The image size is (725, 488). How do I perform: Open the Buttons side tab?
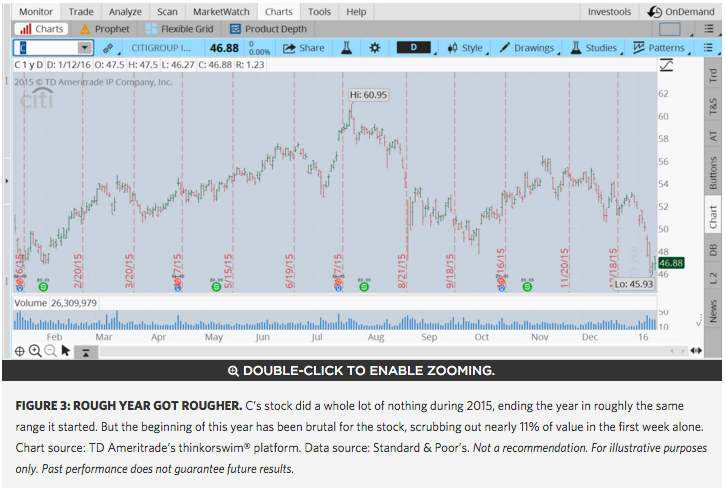pos(713,173)
